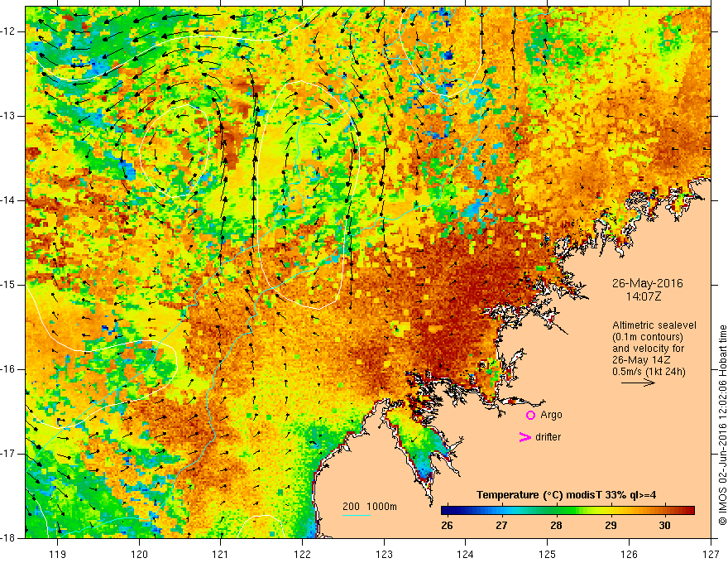Click latitude axis label -15
The height and width of the screenshot is (563, 728).
click(9, 285)
